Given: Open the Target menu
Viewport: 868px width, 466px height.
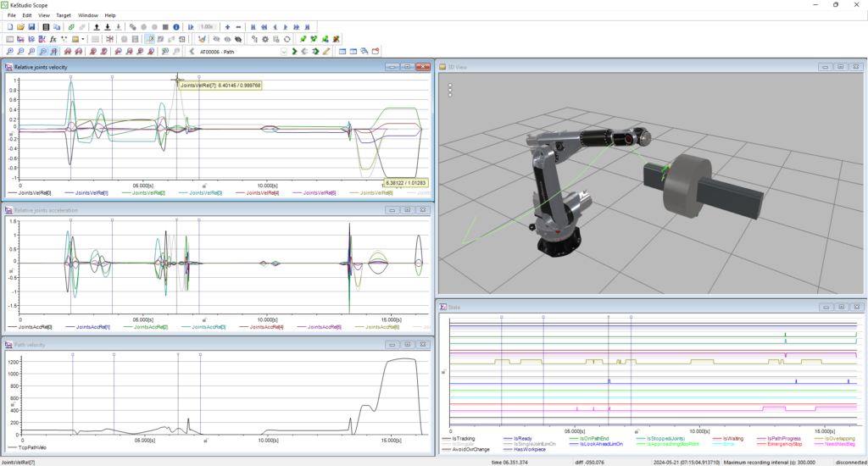Looking at the screenshot, I should coord(64,15).
